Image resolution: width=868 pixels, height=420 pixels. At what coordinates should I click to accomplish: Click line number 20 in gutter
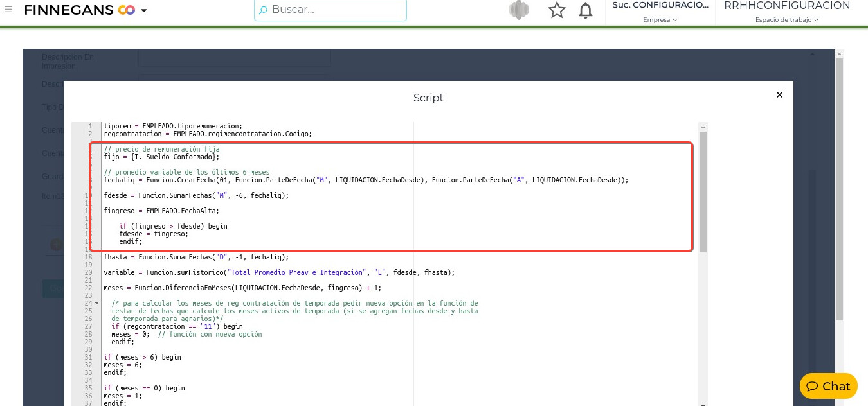coord(88,272)
